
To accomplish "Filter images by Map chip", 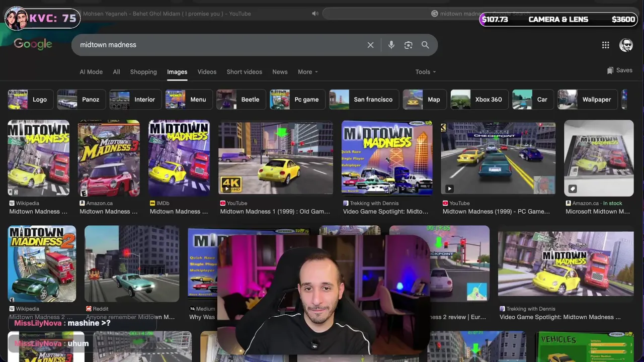I will (425, 100).
